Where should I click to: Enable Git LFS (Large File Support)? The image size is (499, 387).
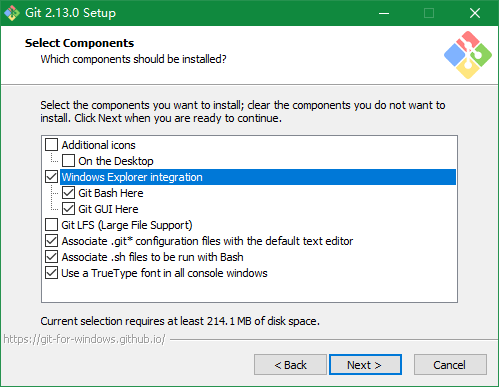(x=51, y=225)
